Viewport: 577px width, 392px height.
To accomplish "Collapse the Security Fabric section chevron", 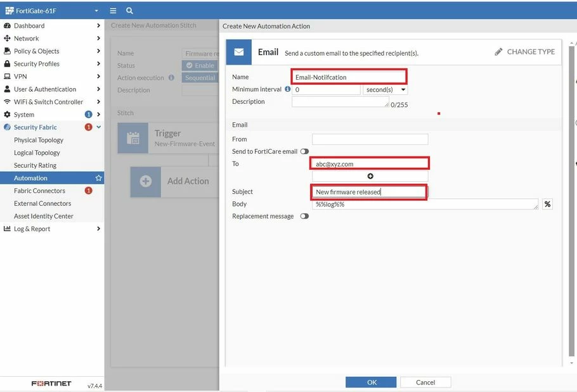I will (x=98, y=127).
